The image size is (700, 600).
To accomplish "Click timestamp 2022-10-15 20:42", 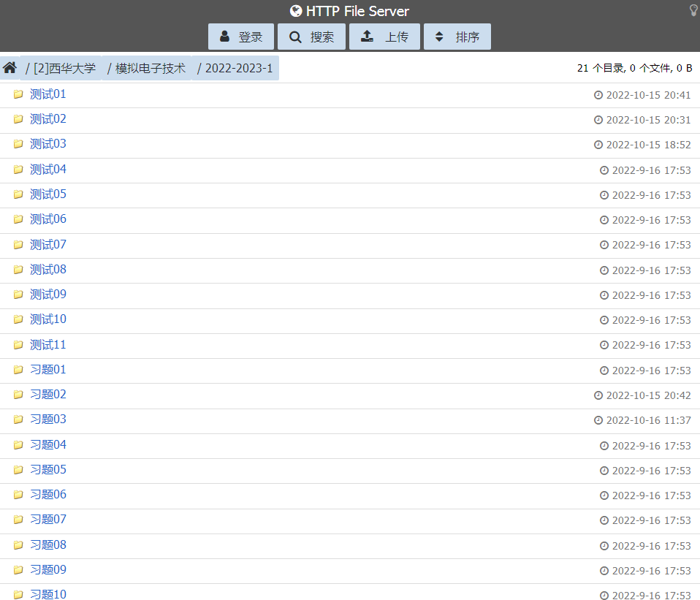I will pyautogui.click(x=648, y=395).
